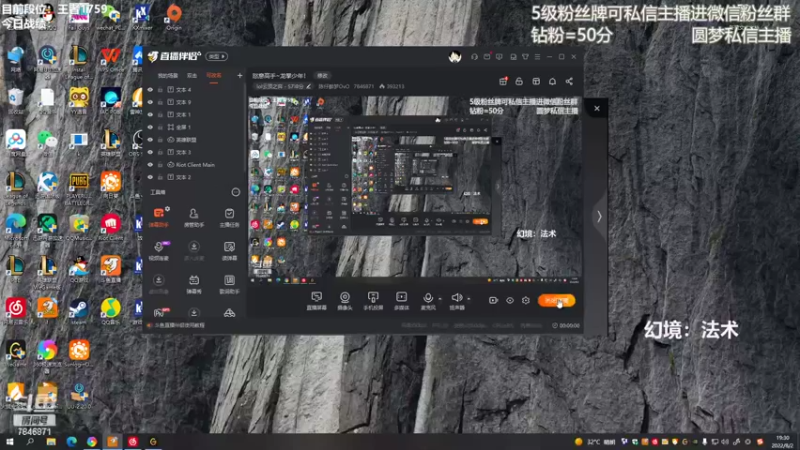Viewport: 800px width, 450px height.
Task: Open the 主播任务 tool
Action: [229, 217]
